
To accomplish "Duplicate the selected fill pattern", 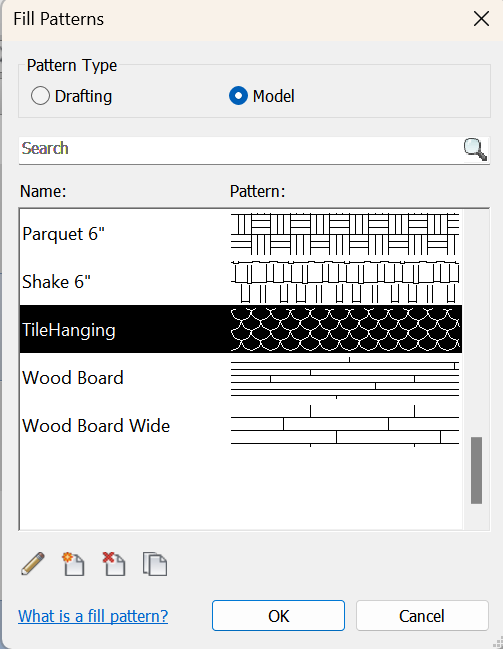I will click(x=155, y=564).
